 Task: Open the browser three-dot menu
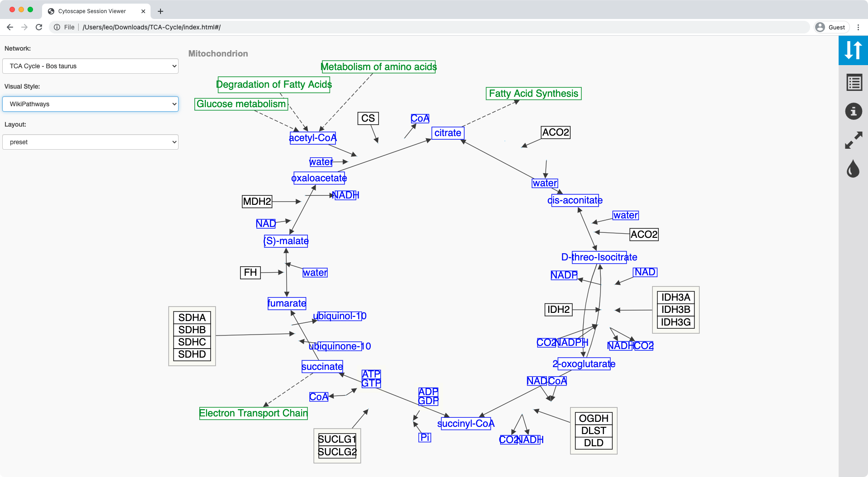pyautogui.click(x=858, y=27)
